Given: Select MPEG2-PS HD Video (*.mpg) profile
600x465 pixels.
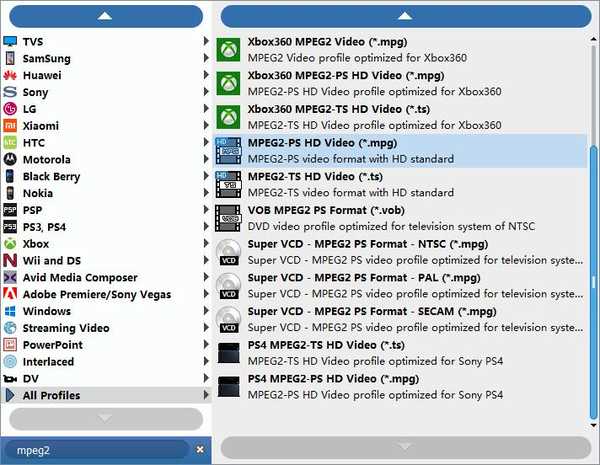Looking at the screenshot, I should pos(400,151).
